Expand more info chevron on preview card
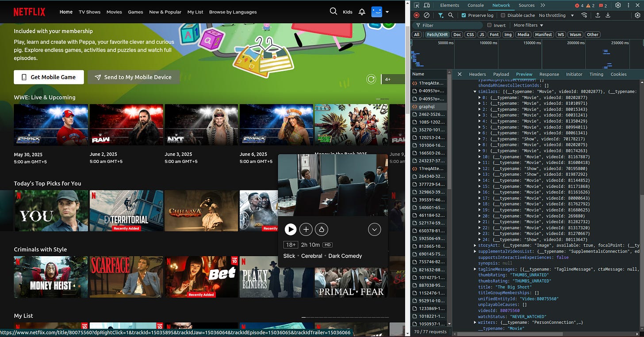Screen dimensions: 644x337 pyautogui.click(x=375, y=229)
